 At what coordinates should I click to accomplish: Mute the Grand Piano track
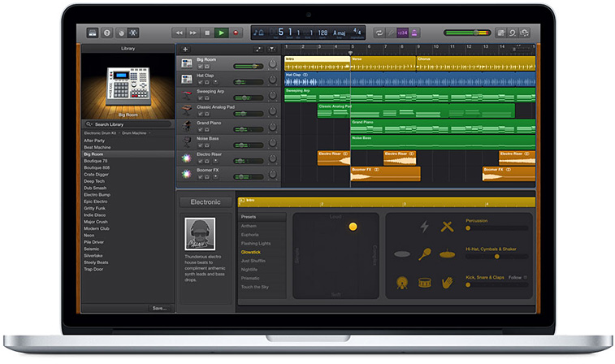pos(200,129)
